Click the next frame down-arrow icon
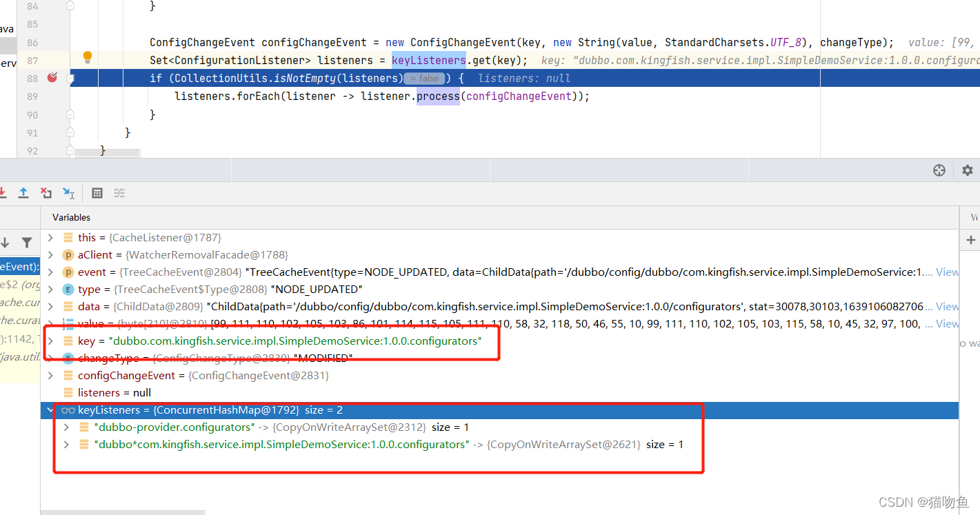 6,242
